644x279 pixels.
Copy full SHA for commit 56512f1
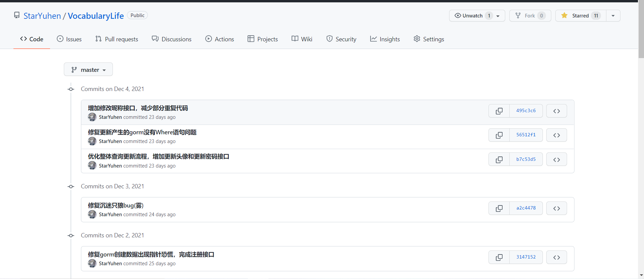[499, 135]
